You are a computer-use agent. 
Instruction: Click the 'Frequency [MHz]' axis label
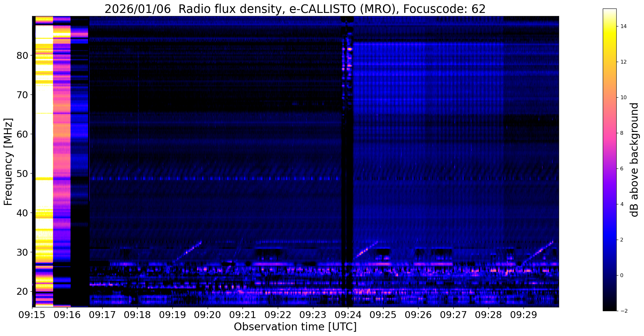pos(8,162)
